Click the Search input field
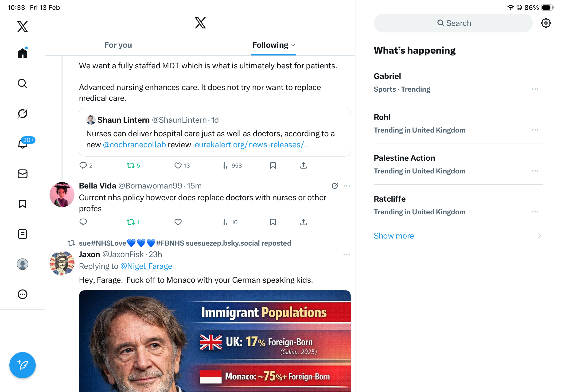 pos(453,23)
